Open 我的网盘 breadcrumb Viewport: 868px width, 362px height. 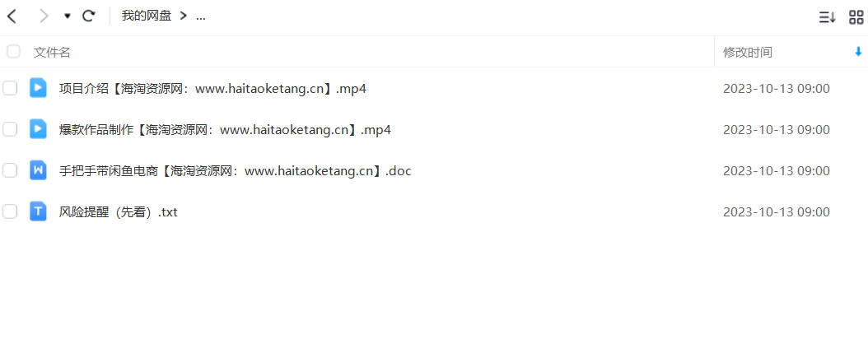[x=147, y=16]
